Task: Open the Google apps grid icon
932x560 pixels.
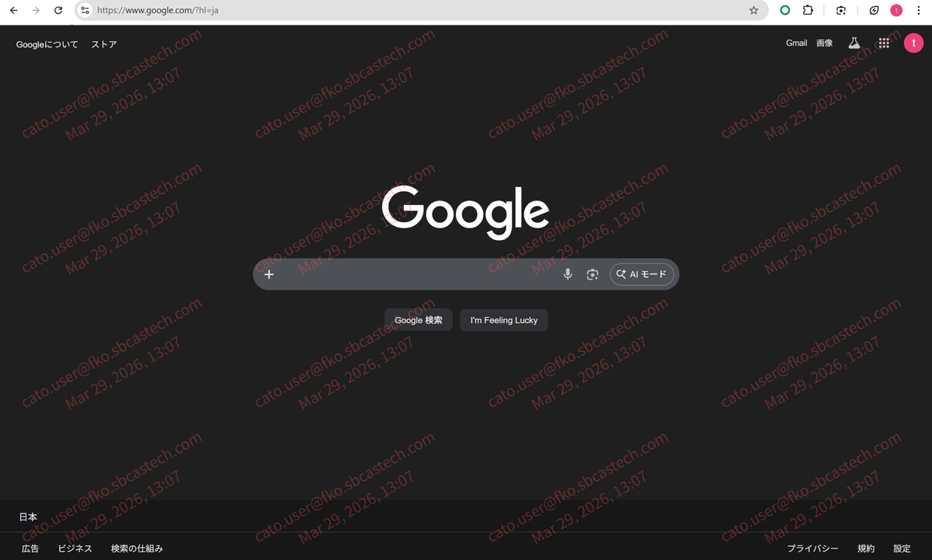Action: coord(883,43)
